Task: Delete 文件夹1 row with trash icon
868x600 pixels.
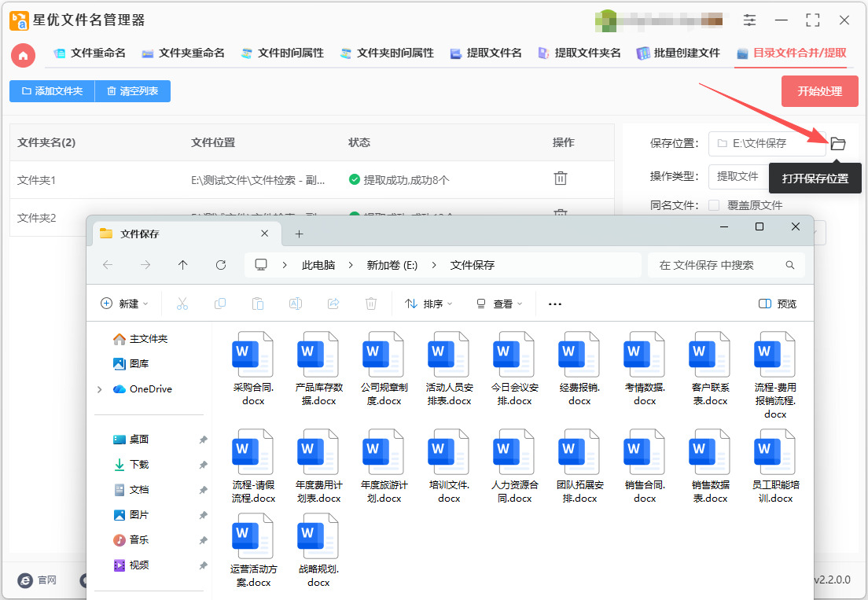Action: click(561, 179)
